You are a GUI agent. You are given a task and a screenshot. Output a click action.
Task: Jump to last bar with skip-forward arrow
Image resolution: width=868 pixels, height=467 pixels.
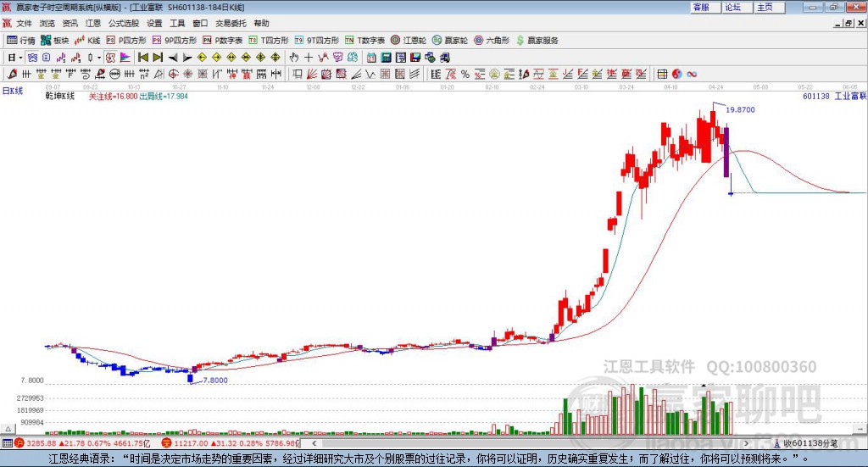[158, 58]
